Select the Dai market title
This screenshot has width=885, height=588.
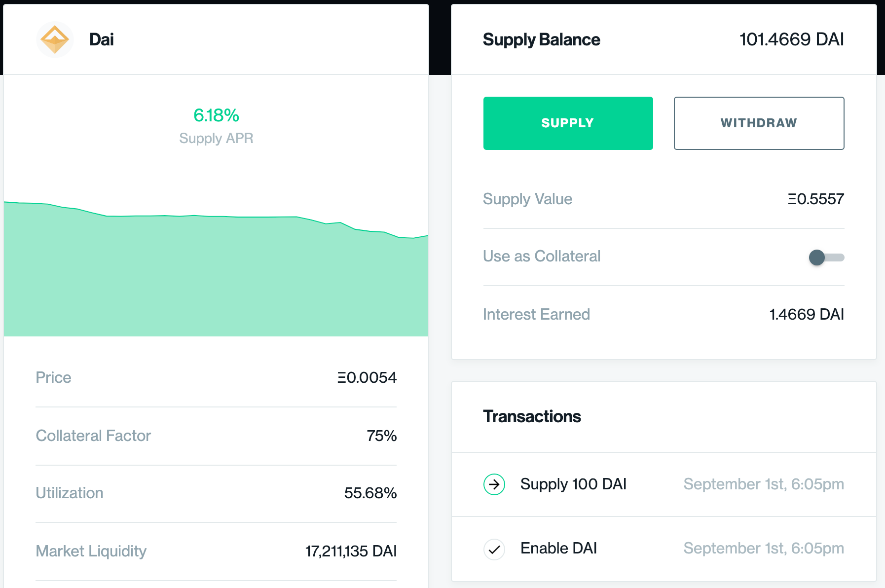[x=102, y=39]
